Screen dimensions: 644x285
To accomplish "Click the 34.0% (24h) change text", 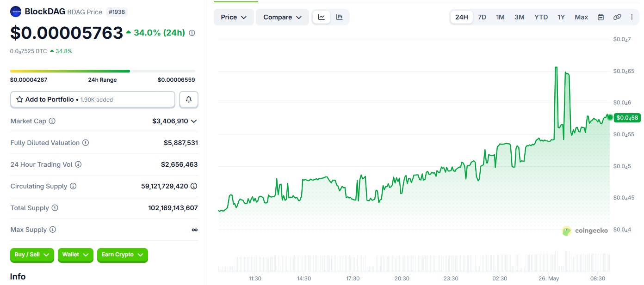I will click(x=159, y=33).
